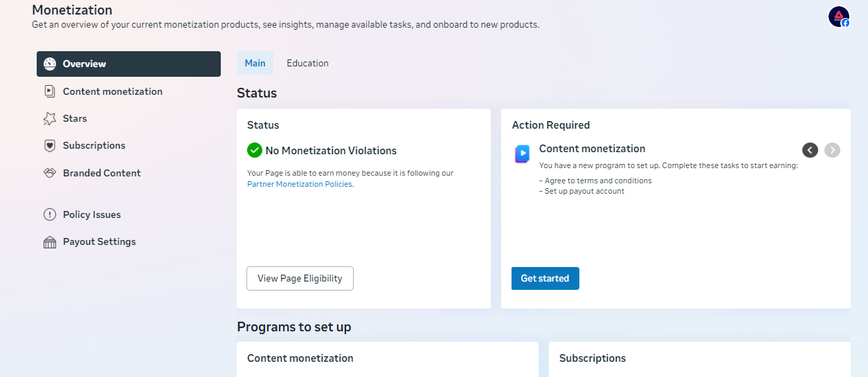Open the Policy Issues exclamation icon
This screenshot has width=868, height=377.
[50, 214]
